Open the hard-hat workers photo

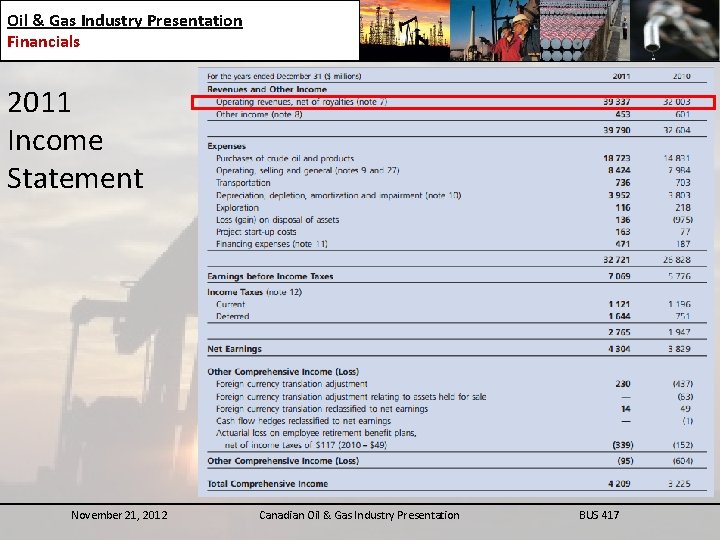[x=495, y=30]
